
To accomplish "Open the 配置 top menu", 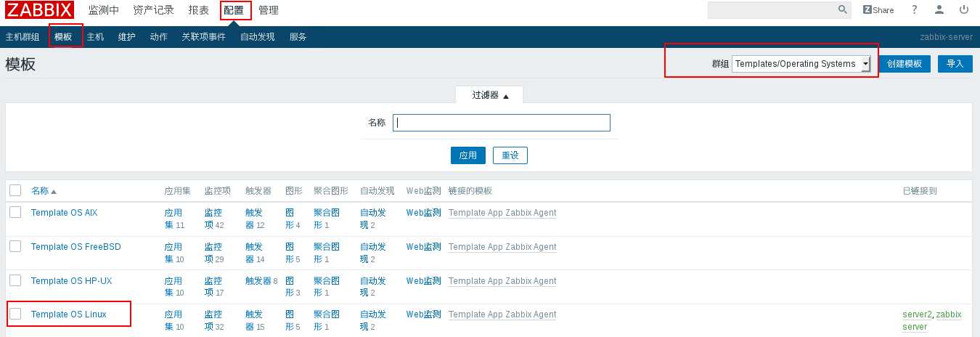I will [x=234, y=10].
